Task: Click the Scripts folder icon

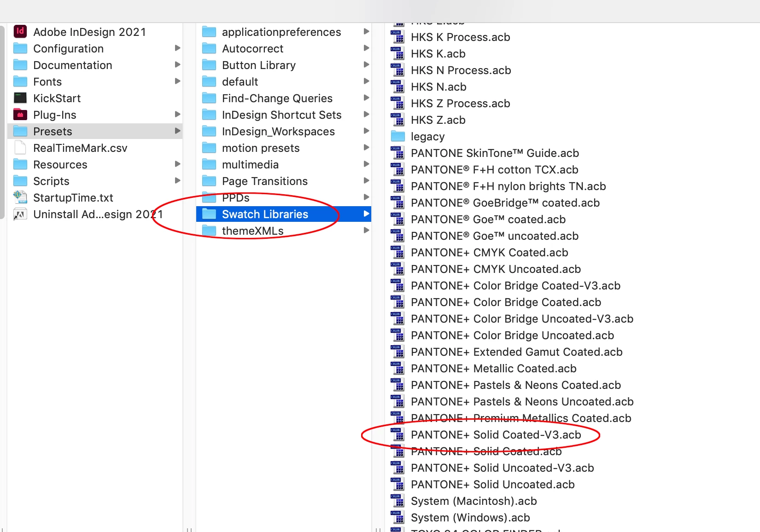Action: 20,181
